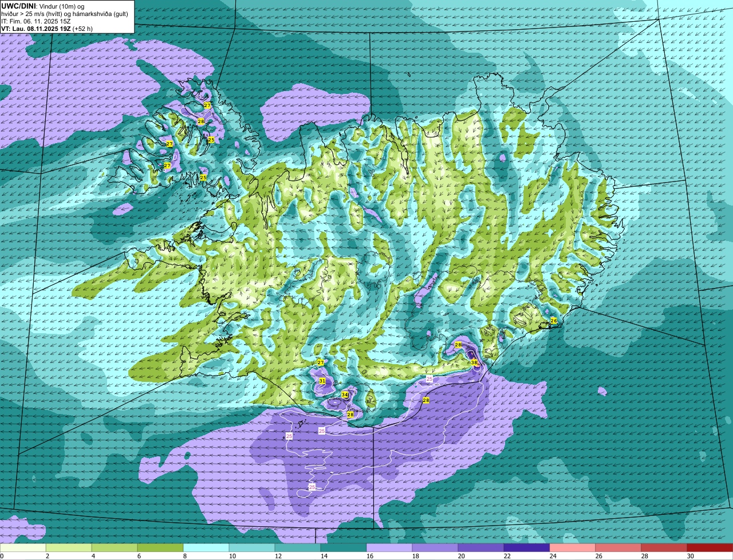
Task: Click the white 25 contour label nearest the 38 gust
Action: point(429,379)
